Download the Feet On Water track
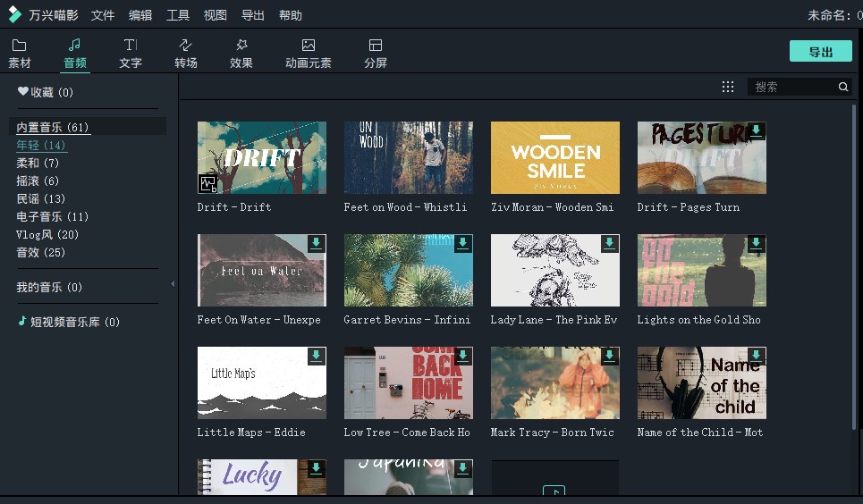863x504 pixels. 316,243
